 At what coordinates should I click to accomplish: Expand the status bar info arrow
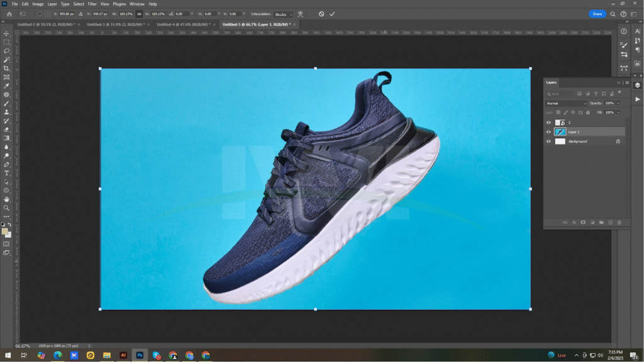pos(89,346)
